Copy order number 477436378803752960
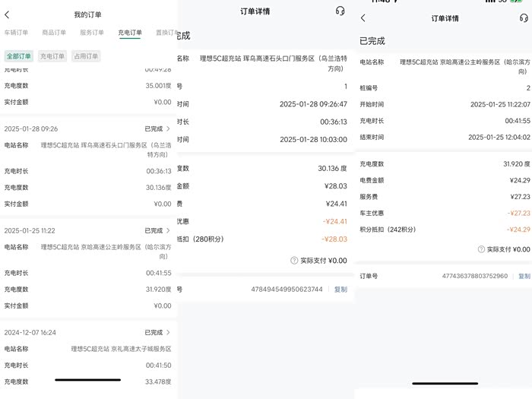Viewport: 532px width, 399px height. tap(524, 276)
